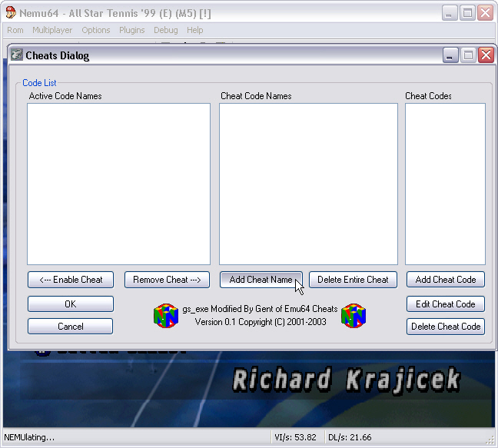Click the Edit Cheat Code button
This screenshot has width=498, height=448.
click(446, 304)
